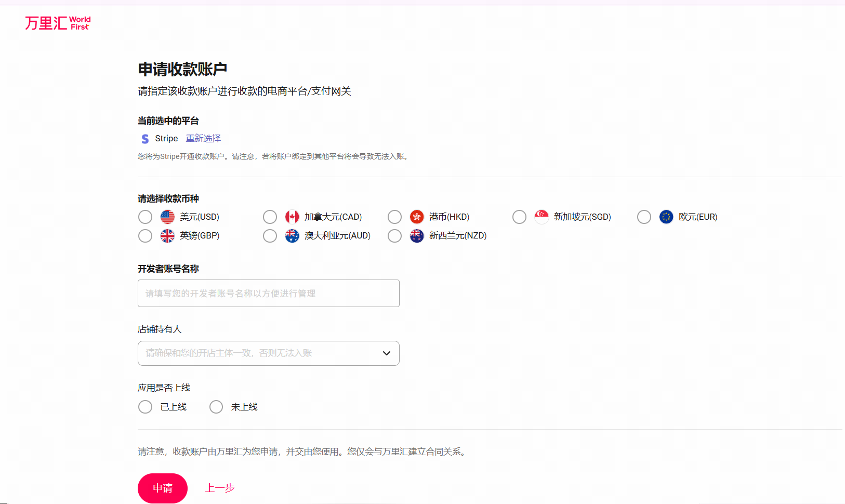The height and width of the screenshot is (504, 845).
Task: Click the New Zealand flag icon
Action: pyautogui.click(x=417, y=236)
